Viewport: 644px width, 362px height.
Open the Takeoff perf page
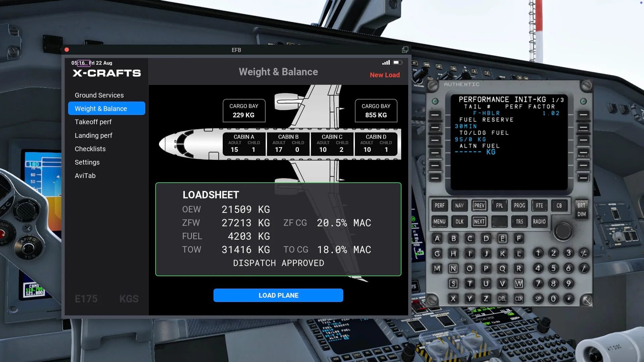coord(93,122)
